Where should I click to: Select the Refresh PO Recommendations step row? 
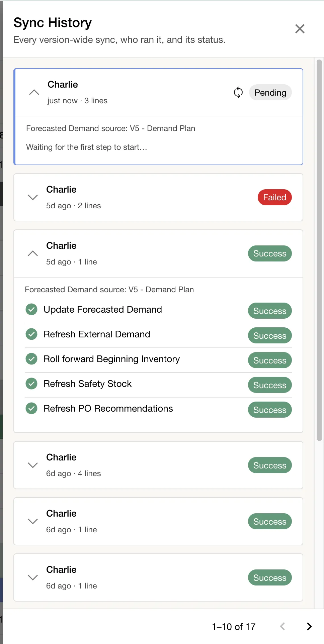coord(158,409)
